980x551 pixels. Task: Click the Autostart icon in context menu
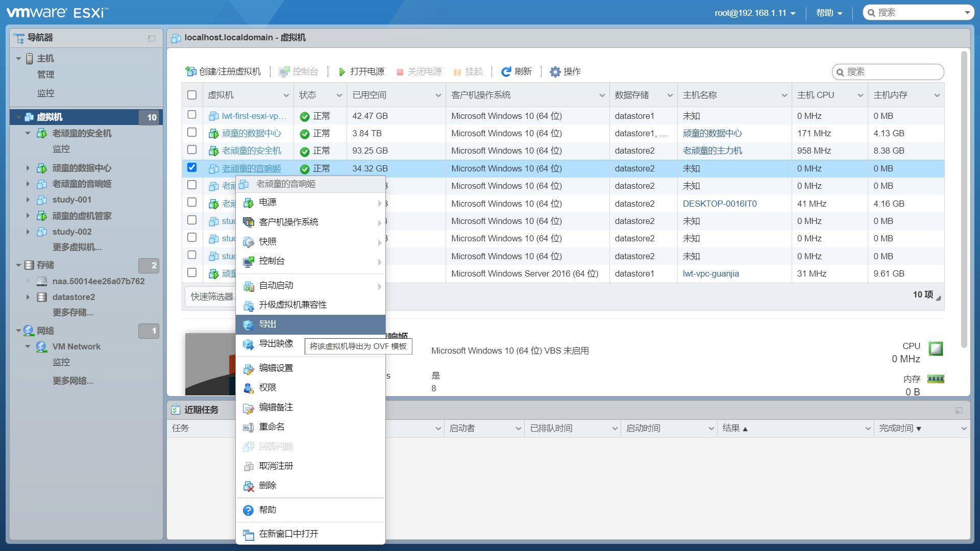pyautogui.click(x=249, y=286)
